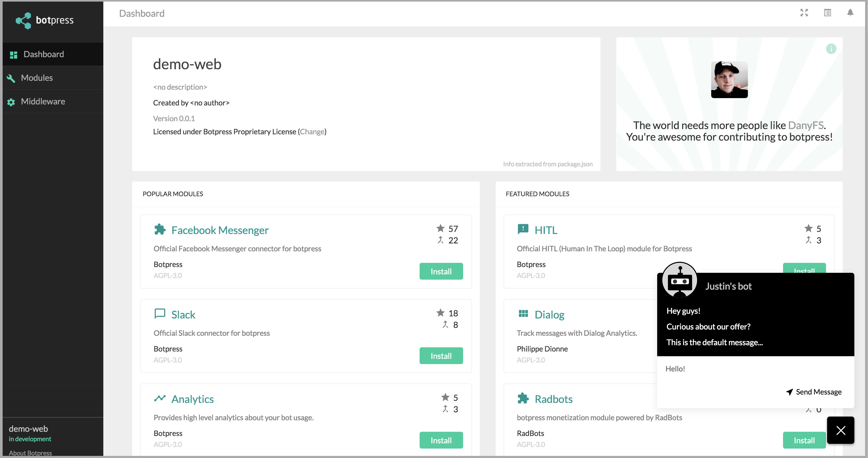Viewport: 868px width, 458px height.
Task: Click the green info icon on contributor card
Action: [831, 49]
